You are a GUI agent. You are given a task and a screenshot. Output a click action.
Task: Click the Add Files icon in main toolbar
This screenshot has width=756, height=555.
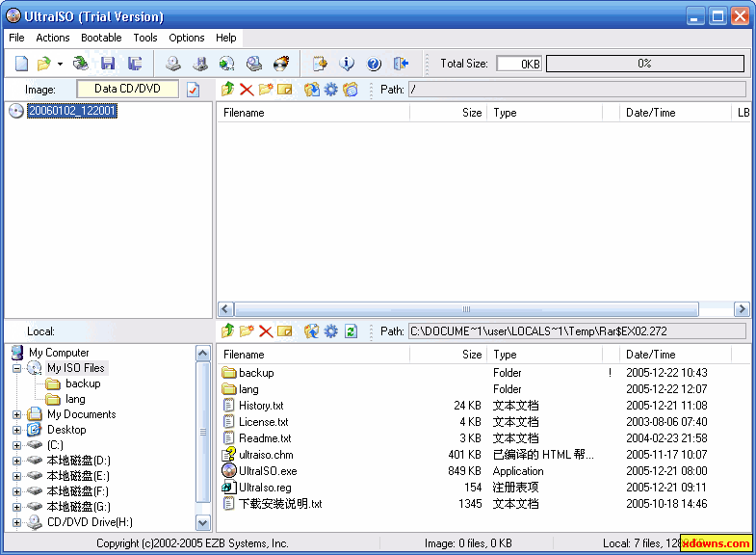point(320,64)
